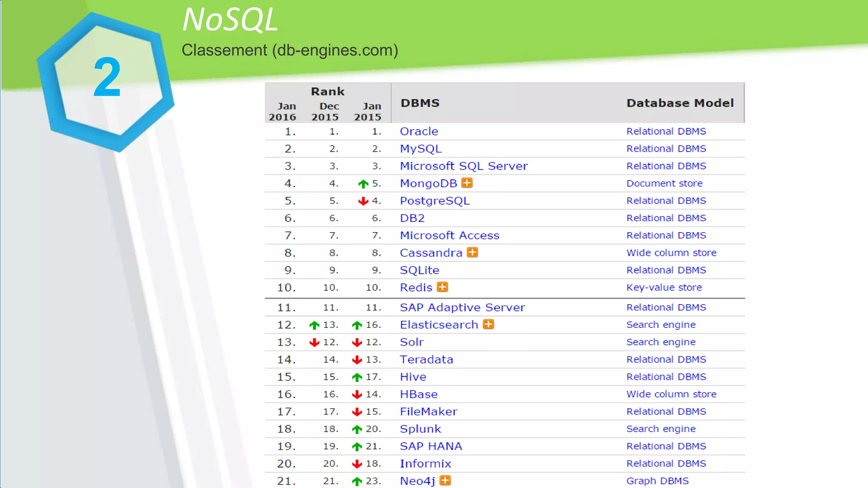Open the PostgreSQL link
This screenshot has height=488, width=868.
[435, 201]
